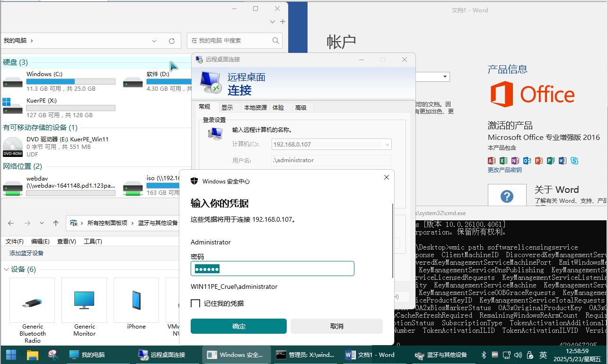Viewport: 608px width, 364px height.
Task: Click the KuerPE (X:) usage bar
Action: point(71,108)
